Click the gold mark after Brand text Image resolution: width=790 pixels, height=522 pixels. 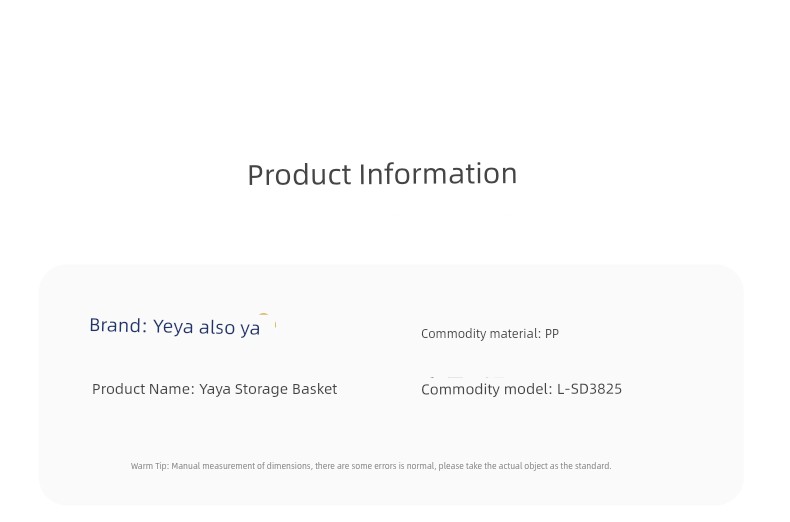pyautogui.click(x=267, y=320)
